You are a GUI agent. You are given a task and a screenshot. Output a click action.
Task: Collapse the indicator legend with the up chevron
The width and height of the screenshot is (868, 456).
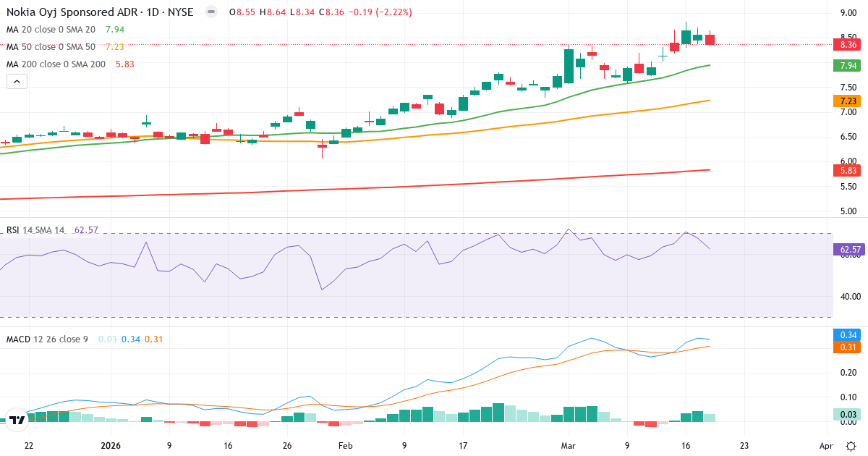[16, 81]
